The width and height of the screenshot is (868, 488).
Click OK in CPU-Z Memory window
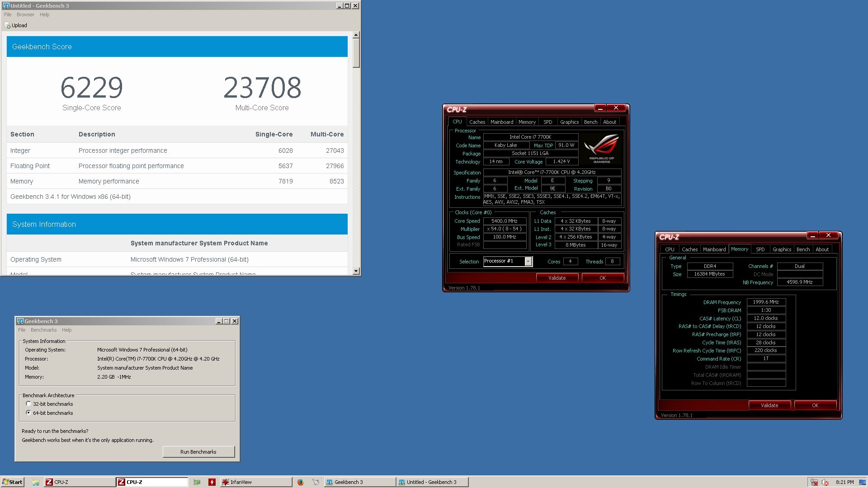pyautogui.click(x=815, y=405)
